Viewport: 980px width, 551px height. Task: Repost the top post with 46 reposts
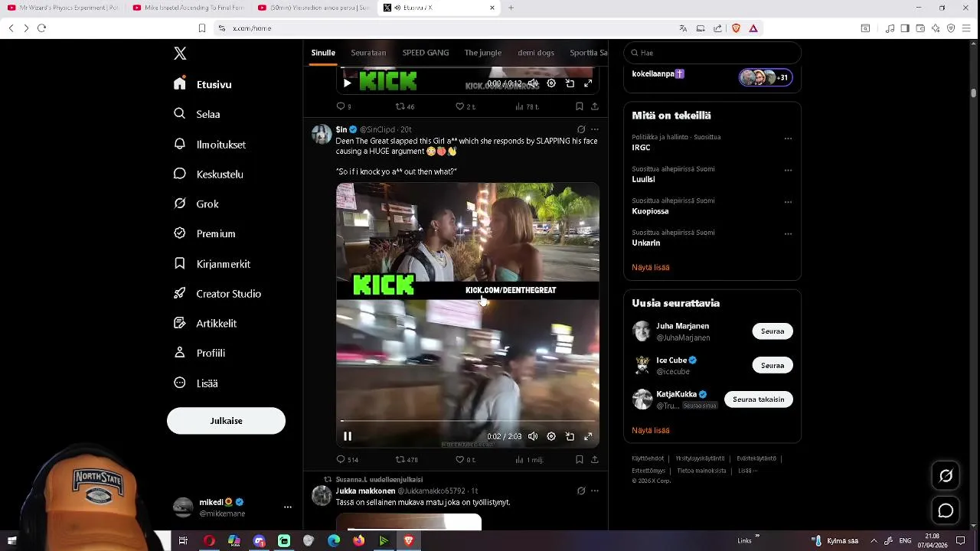coord(405,106)
